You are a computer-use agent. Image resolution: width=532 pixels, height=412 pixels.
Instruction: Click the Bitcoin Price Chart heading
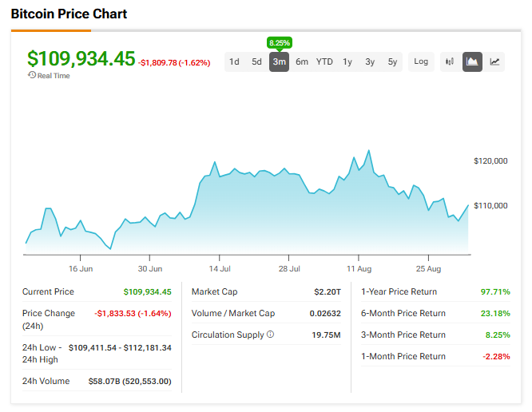pos(69,14)
